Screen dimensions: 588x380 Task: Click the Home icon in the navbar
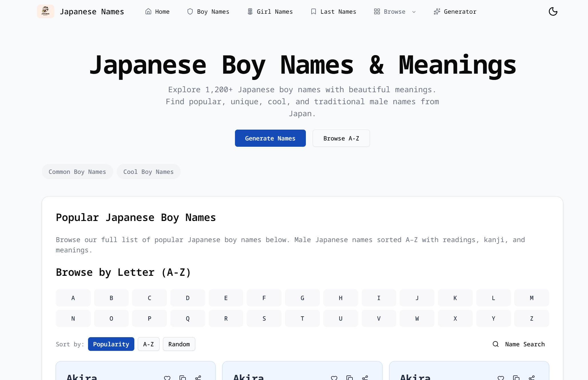pyautogui.click(x=149, y=11)
